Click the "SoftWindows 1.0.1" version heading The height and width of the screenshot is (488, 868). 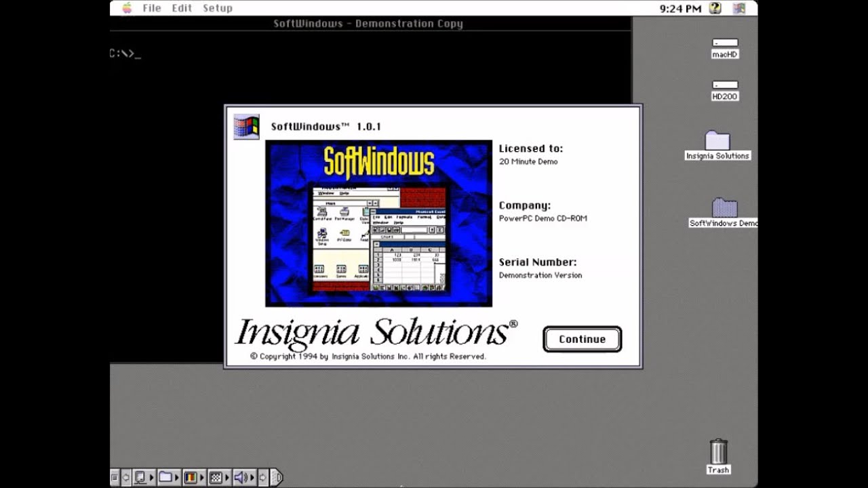(325, 127)
